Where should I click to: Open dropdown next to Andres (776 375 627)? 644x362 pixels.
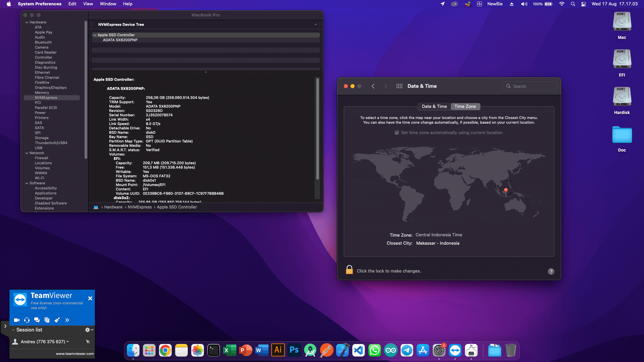point(68,342)
